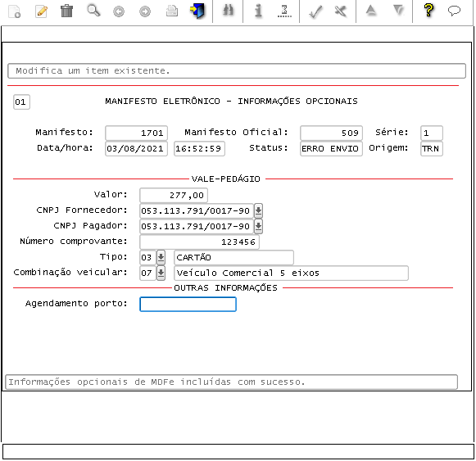Screen dimensions: 476x461
Task: Click the Tipo code field 03
Action: (147, 257)
